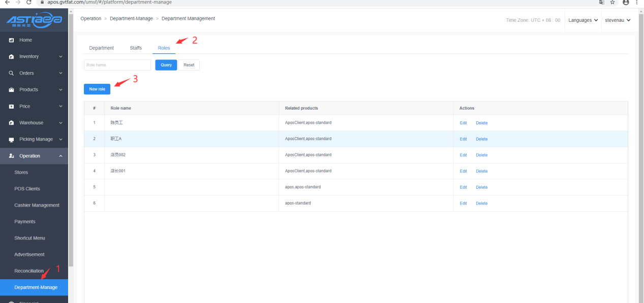
Task: Switch to the Department tab
Action: coord(102,48)
